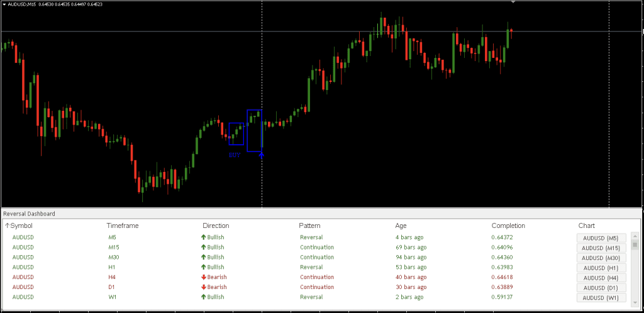Click the '69 bars ago' age cell

411,248
